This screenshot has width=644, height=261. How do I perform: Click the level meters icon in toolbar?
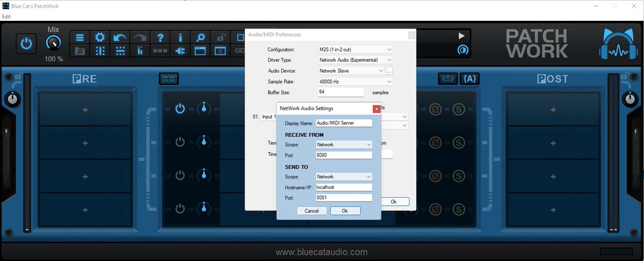pyautogui.click(x=140, y=51)
